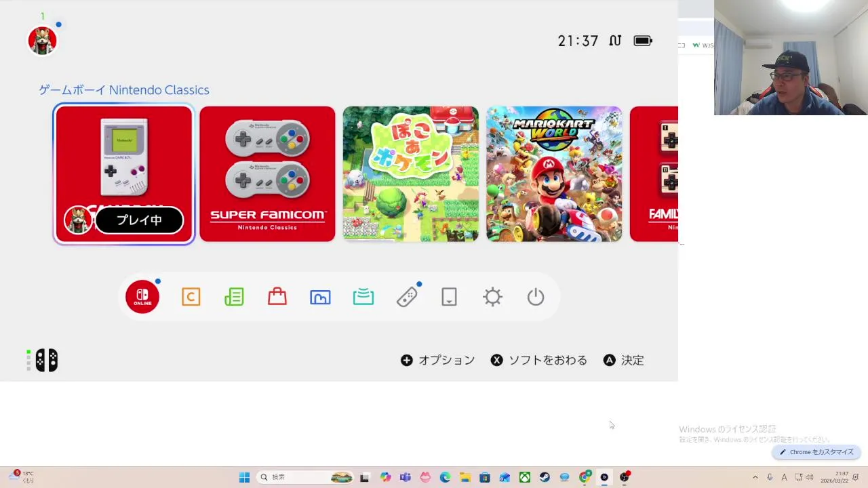Open the Controllers icon
This screenshot has width=868, height=488.
407,297
